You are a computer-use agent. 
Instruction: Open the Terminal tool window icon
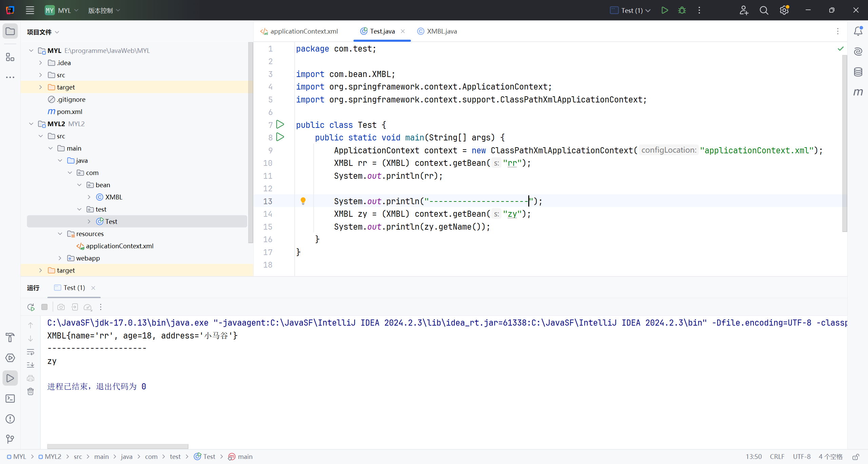pos(10,399)
